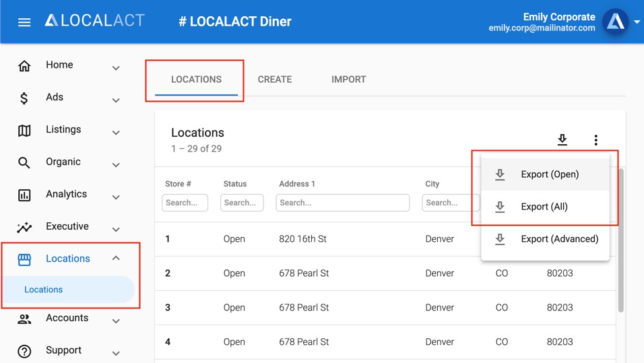
Task: Click the Export (Open) download icon
Action: [500, 174]
